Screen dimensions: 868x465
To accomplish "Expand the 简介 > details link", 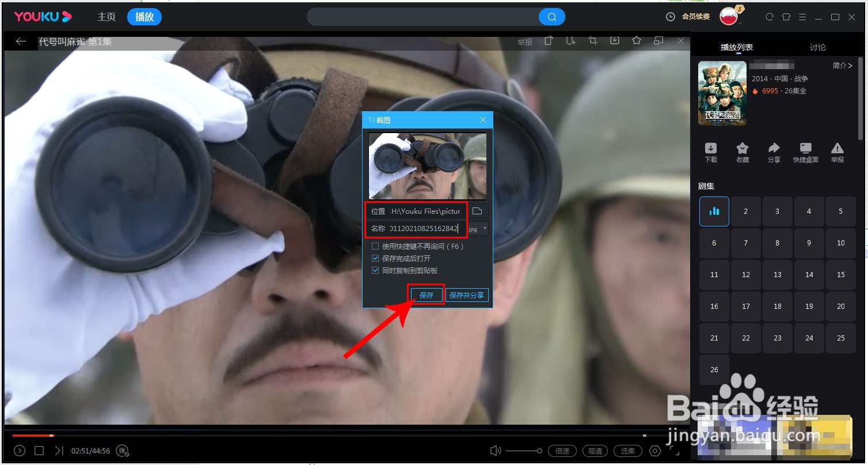I will (x=842, y=66).
